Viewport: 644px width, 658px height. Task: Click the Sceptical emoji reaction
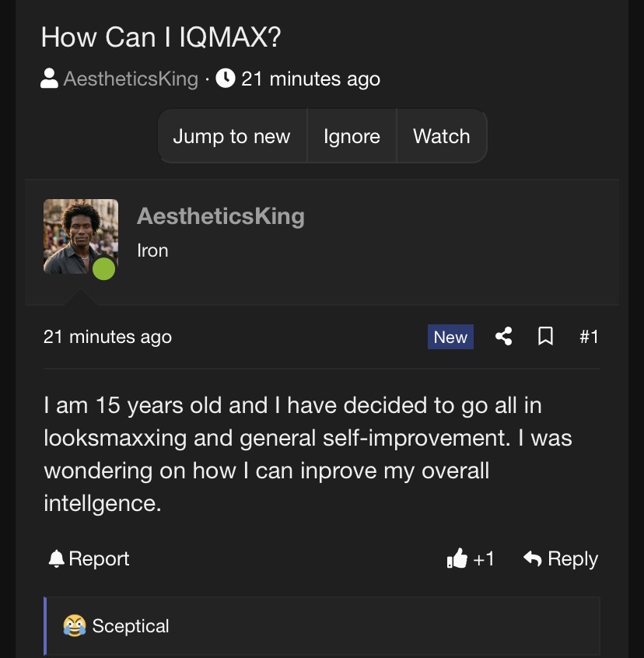coord(75,625)
